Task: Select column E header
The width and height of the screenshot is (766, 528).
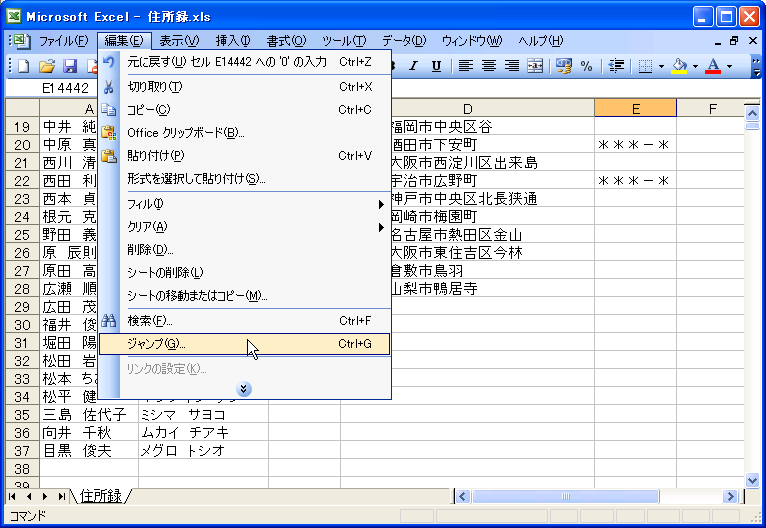Action: click(636, 108)
